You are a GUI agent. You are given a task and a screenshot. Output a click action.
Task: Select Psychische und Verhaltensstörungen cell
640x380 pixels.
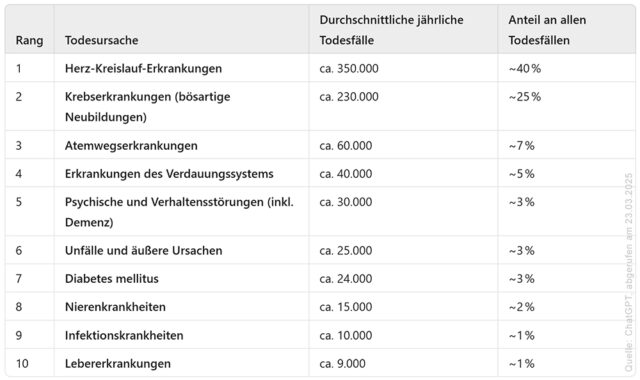(x=179, y=212)
